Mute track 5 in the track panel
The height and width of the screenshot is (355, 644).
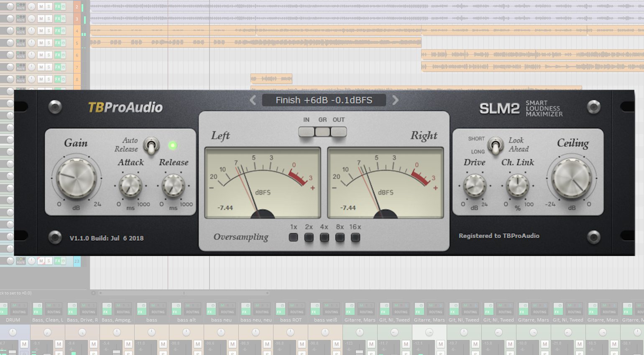click(41, 43)
